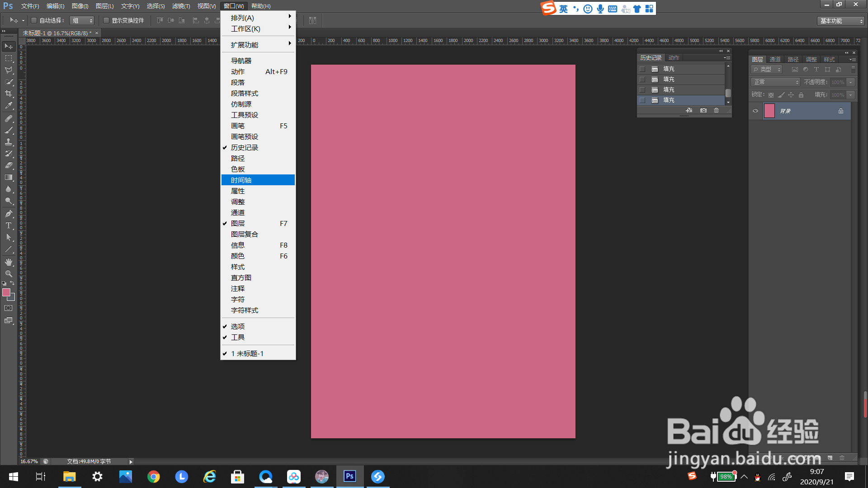Switch to the 动作 tab in History panel
Image resolution: width=868 pixels, height=488 pixels.
[x=674, y=57]
